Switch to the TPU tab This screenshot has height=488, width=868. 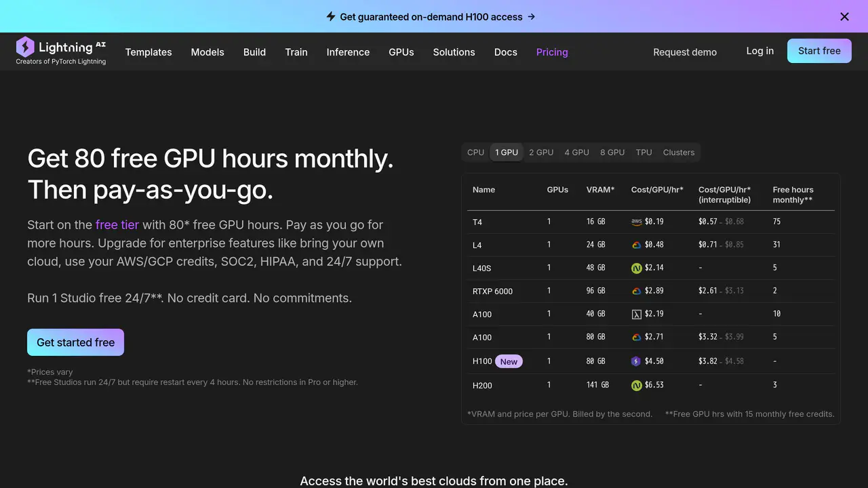click(644, 152)
